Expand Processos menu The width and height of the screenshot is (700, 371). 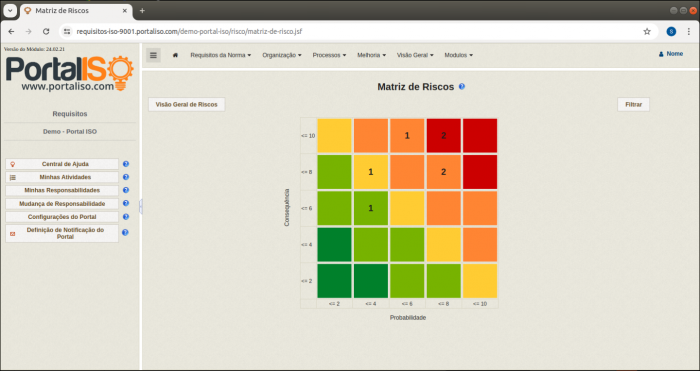(329, 55)
